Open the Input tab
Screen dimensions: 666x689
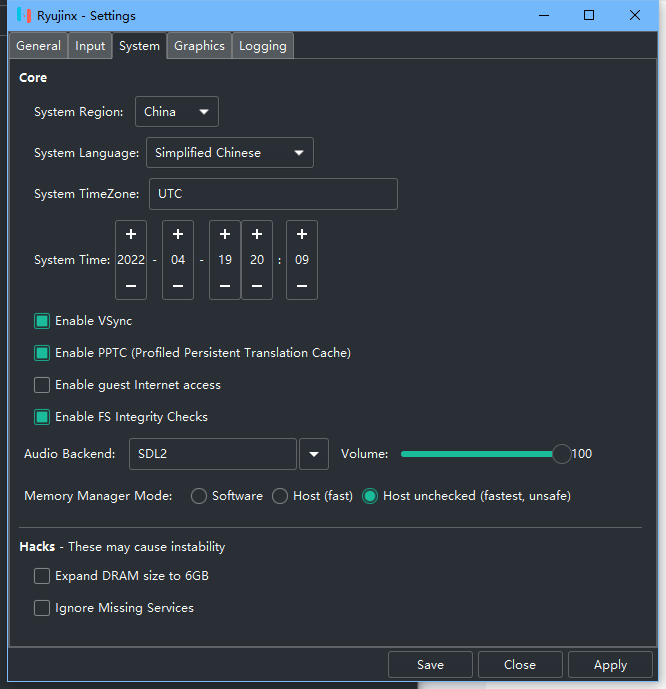(x=90, y=46)
